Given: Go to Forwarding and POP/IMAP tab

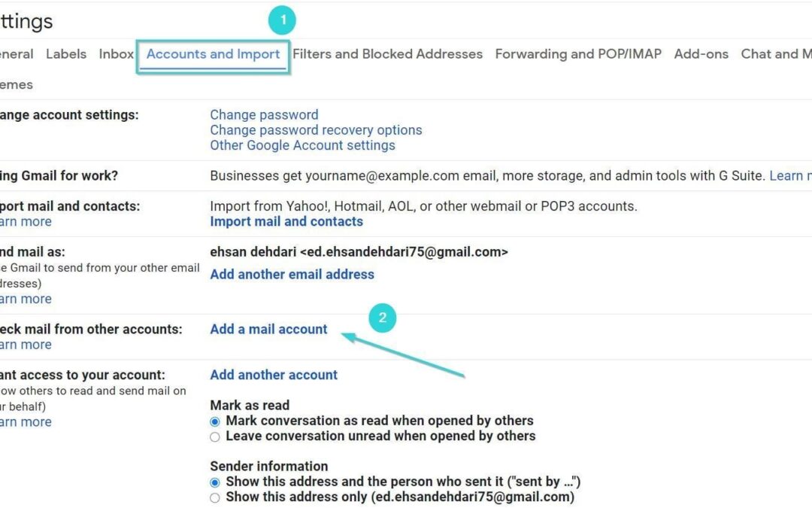Looking at the screenshot, I should (x=578, y=54).
